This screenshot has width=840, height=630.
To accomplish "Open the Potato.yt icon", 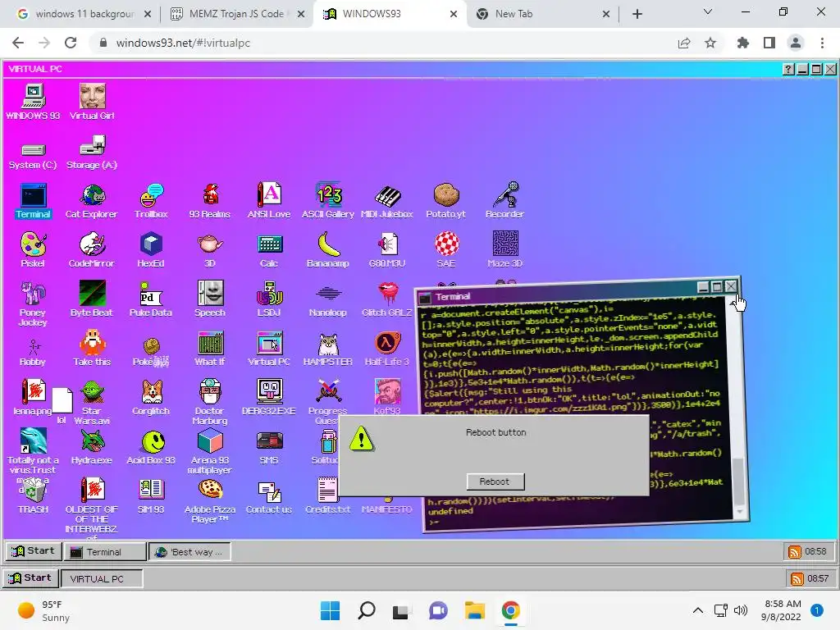I will (x=445, y=201).
